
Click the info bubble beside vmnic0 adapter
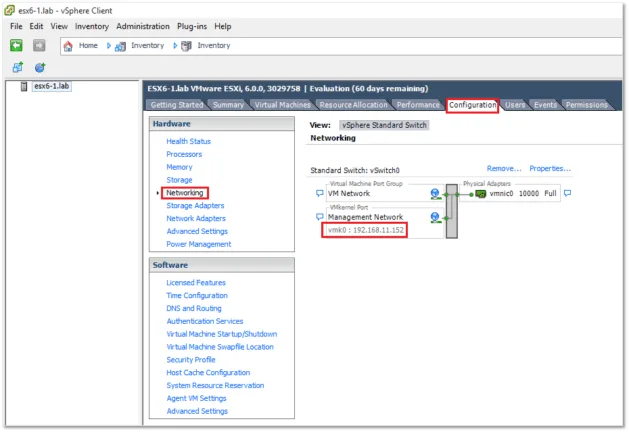click(x=567, y=193)
